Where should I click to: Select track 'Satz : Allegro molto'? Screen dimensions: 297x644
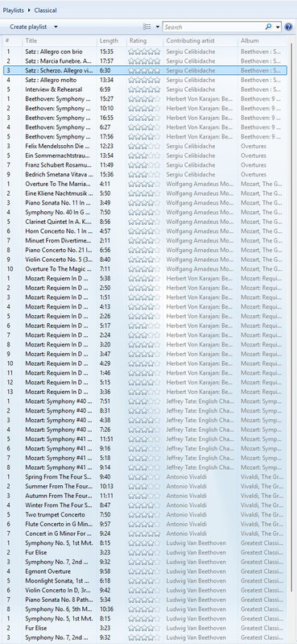(145, 80)
